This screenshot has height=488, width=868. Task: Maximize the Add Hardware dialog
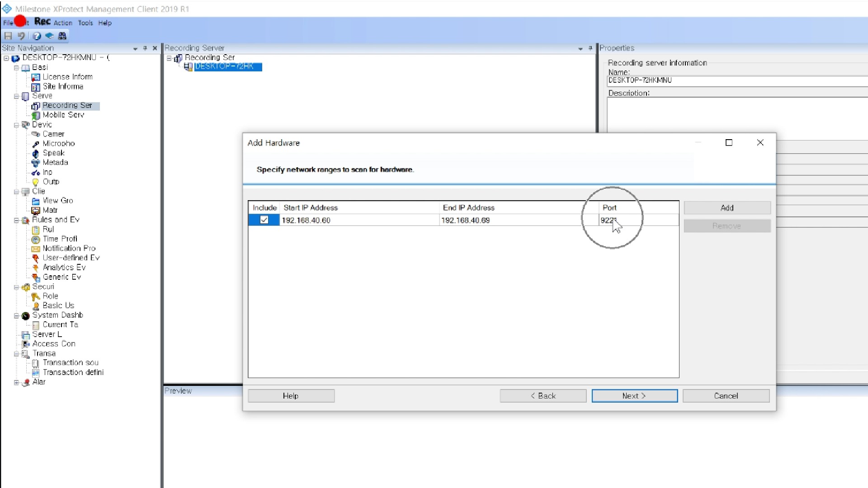729,143
